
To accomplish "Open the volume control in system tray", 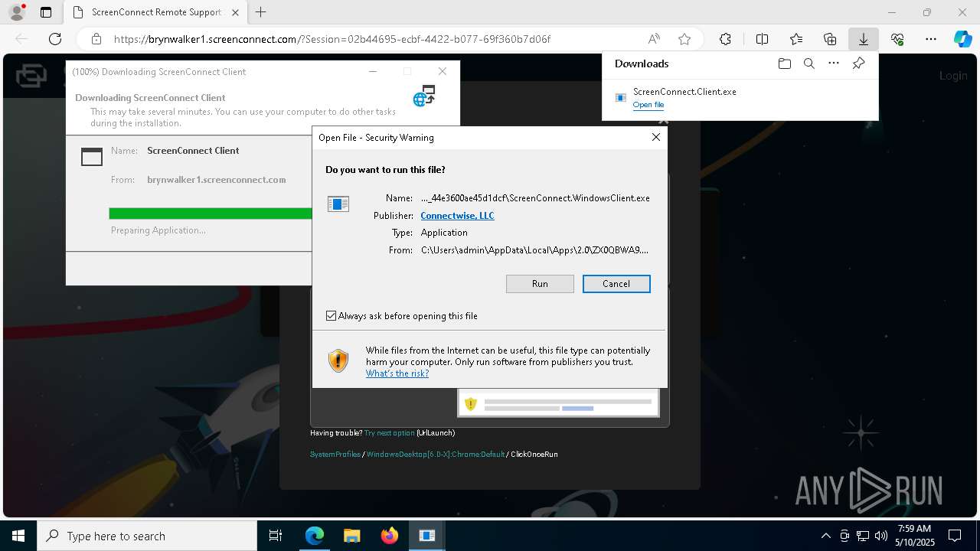I will coord(880,536).
